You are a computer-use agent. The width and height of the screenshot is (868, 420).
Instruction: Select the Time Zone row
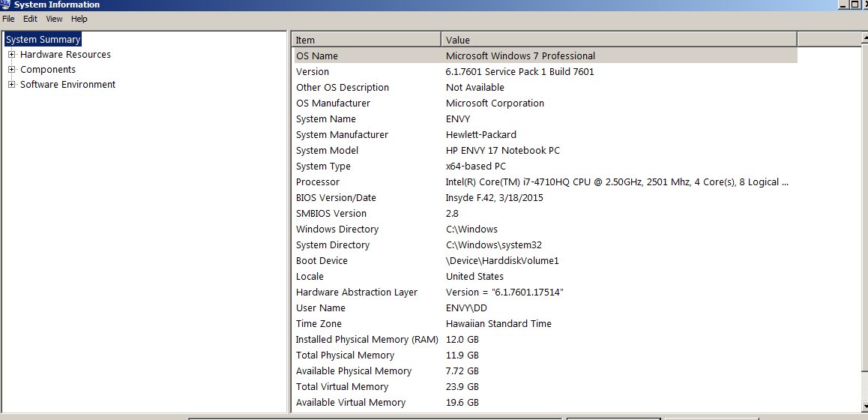coord(545,323)
